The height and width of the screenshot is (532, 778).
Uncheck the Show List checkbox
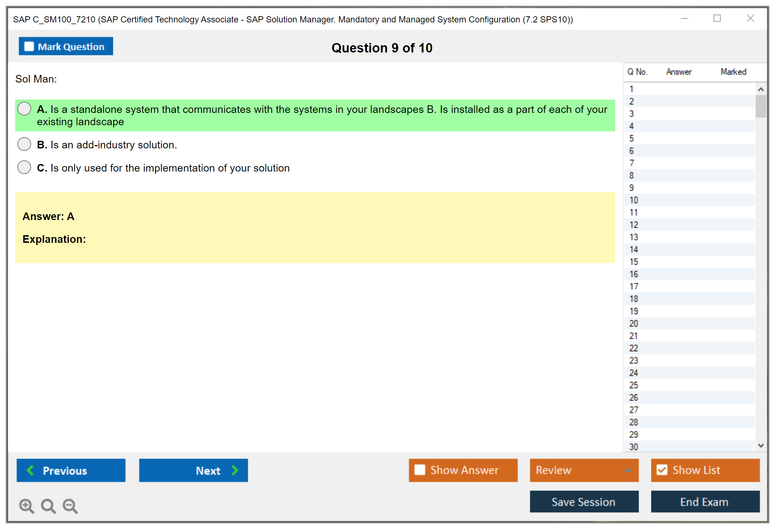[x=662, y=470]
